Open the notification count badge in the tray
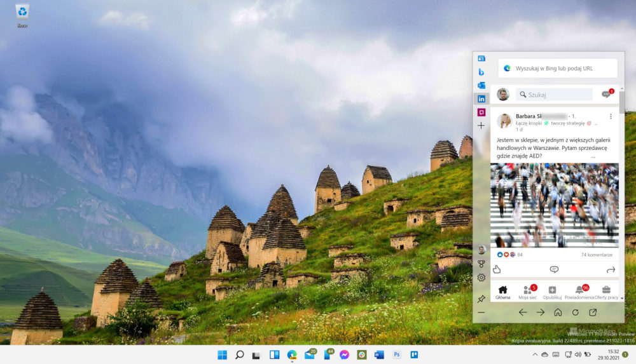636x364 pixels. click(x=625, y=354)
